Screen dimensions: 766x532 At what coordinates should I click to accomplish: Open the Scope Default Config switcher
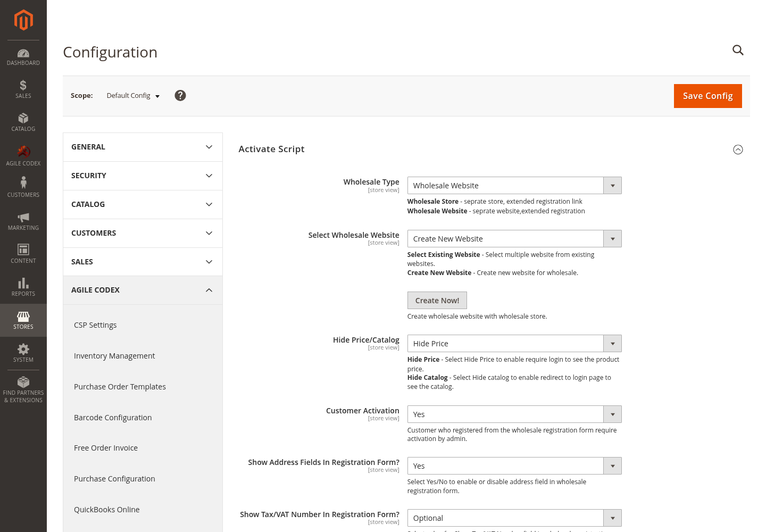coord(133,96)
